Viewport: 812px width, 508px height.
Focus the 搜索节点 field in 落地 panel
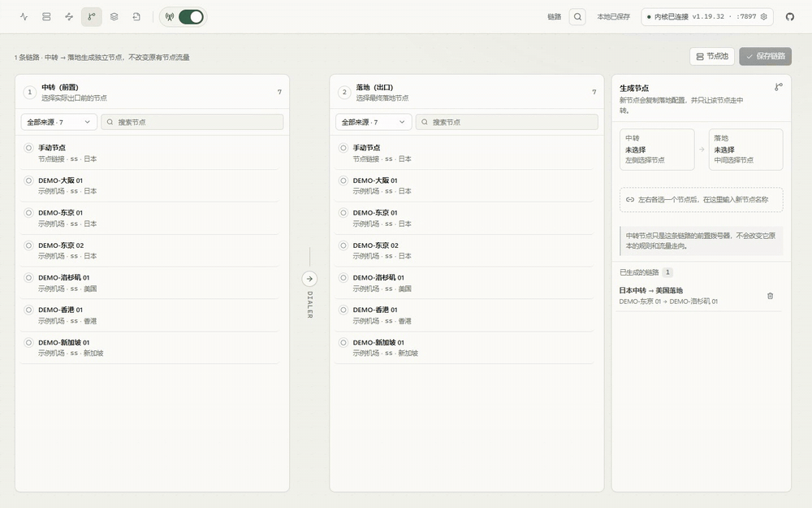point(507,123)
